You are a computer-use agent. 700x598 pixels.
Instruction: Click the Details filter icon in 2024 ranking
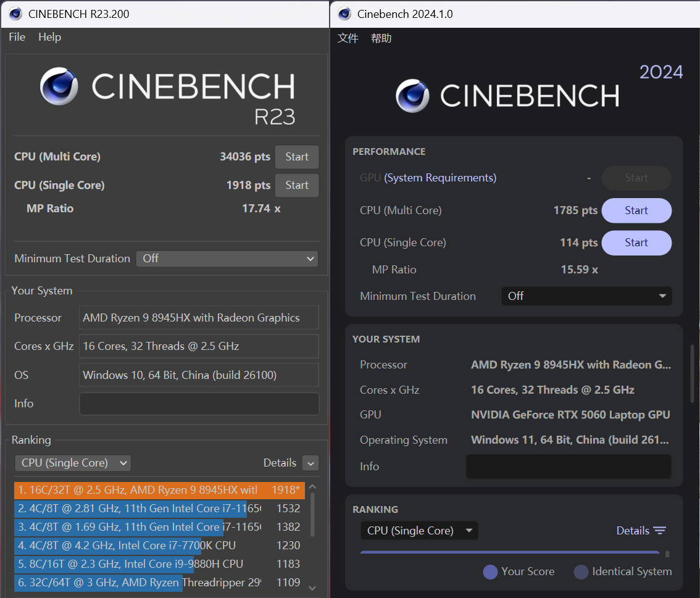point(660,531)
